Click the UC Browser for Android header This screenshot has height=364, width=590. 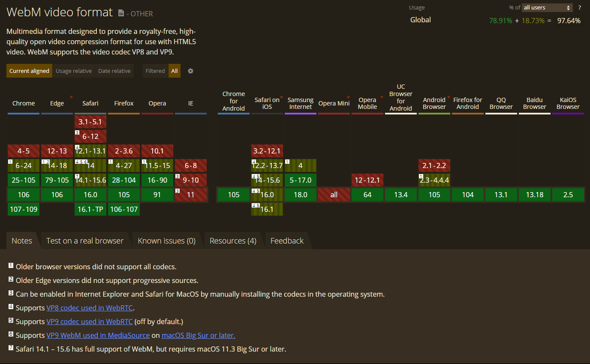(401, 98)
